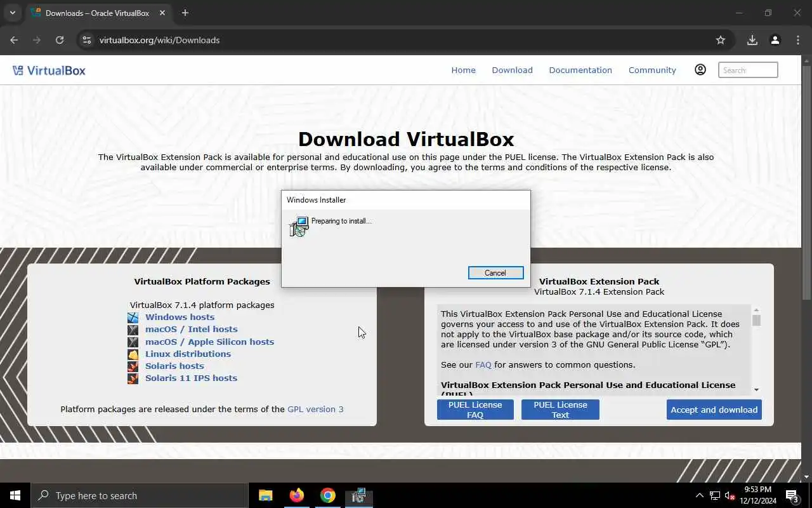Follow the Windows hosts link
Screen dimensions: 812x508
180,317
